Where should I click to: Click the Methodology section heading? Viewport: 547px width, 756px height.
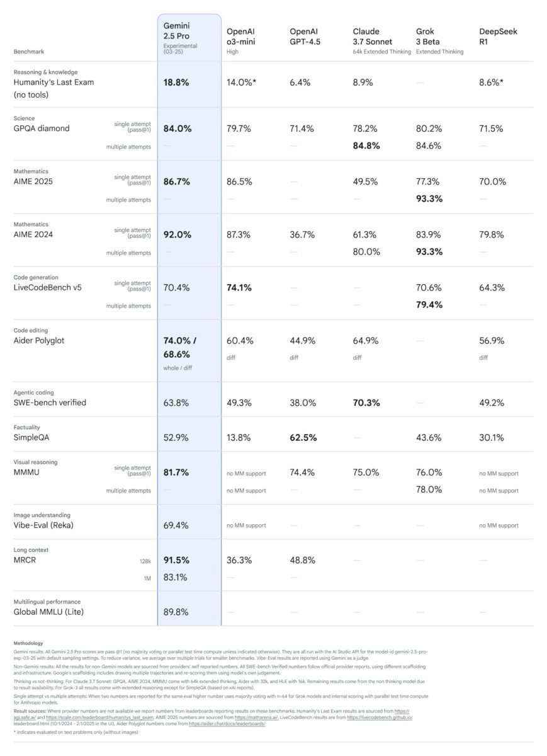pyautogui.click(x=28, y=643)
